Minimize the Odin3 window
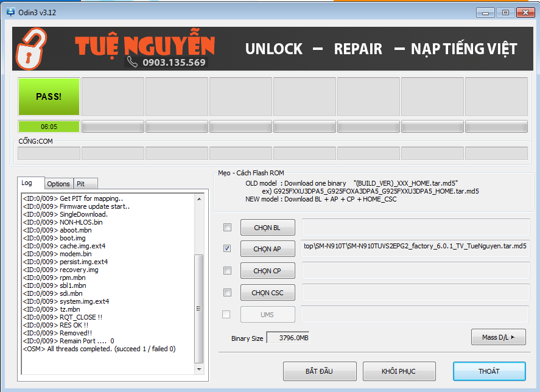This screenshot has width=540, height=392. click(486, 13)
